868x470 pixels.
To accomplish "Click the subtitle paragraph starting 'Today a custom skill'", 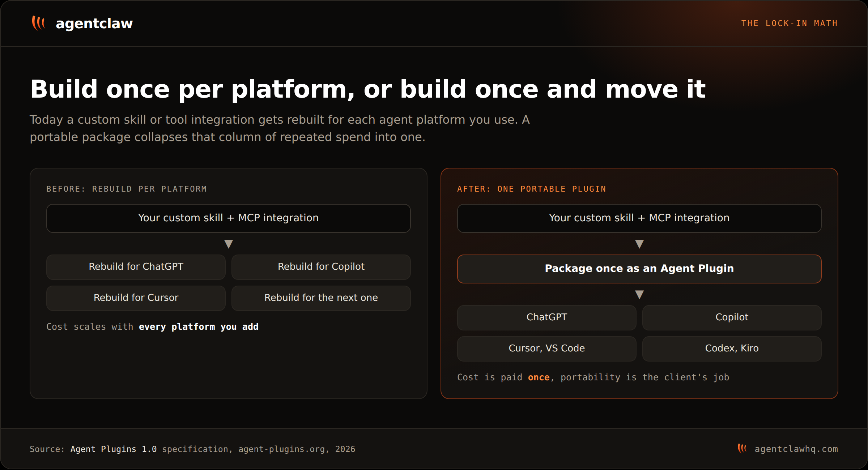I will [280, 128].
